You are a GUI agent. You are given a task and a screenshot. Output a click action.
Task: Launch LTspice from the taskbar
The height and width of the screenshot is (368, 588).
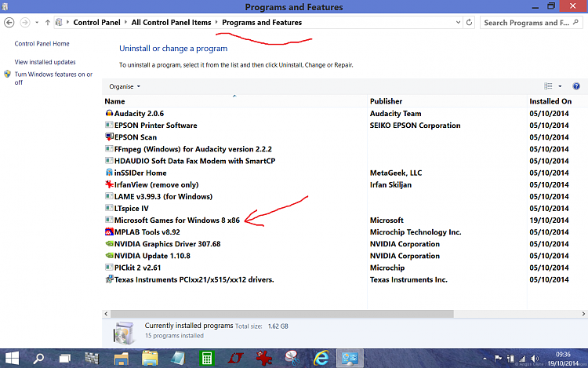235,359
